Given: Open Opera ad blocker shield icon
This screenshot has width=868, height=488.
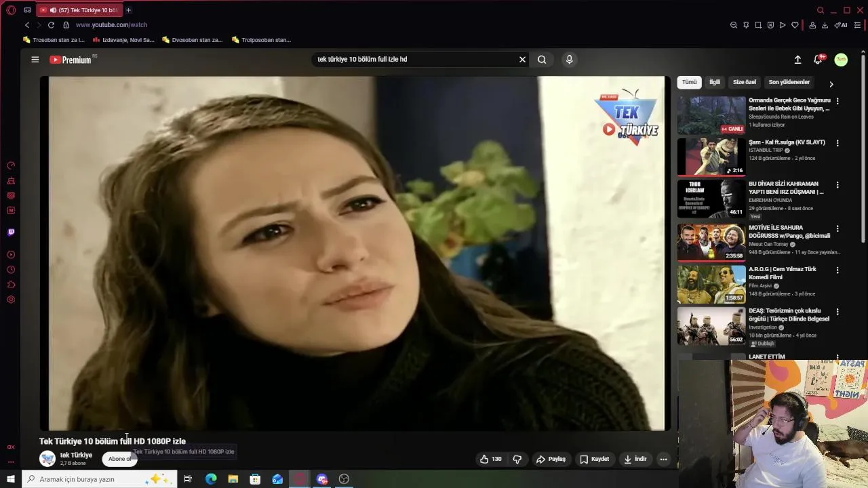Looking at the screenshot, I should point(770,25).
